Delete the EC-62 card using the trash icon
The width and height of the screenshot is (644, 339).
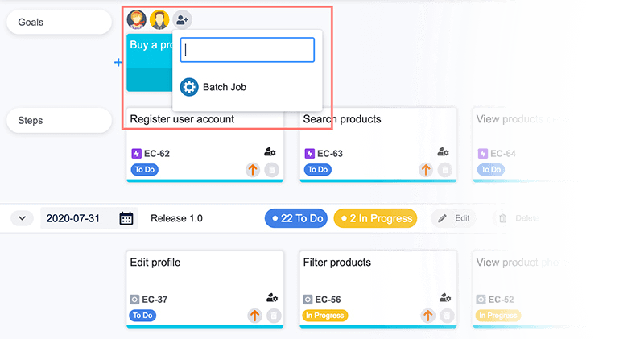(x=271, y=169)
